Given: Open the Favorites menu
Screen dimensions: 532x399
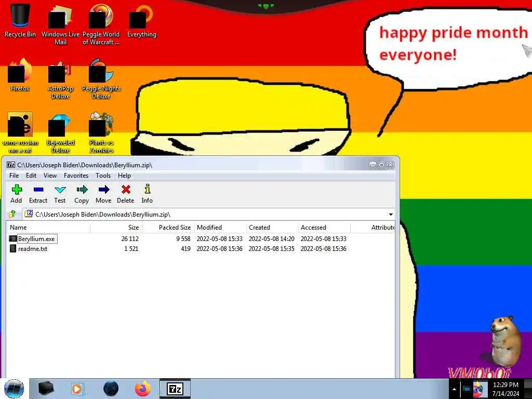Looking at the screenshot, I should [x=76, y=176].
